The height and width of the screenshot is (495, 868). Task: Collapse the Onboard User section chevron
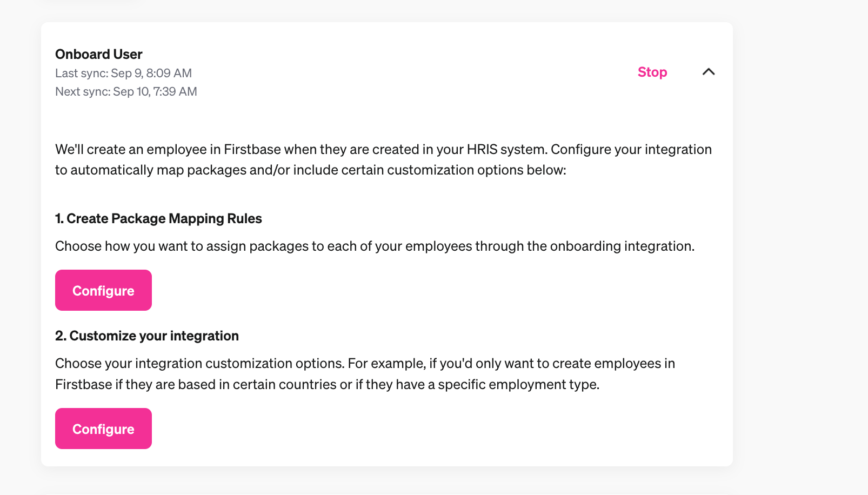click(708, 72)
